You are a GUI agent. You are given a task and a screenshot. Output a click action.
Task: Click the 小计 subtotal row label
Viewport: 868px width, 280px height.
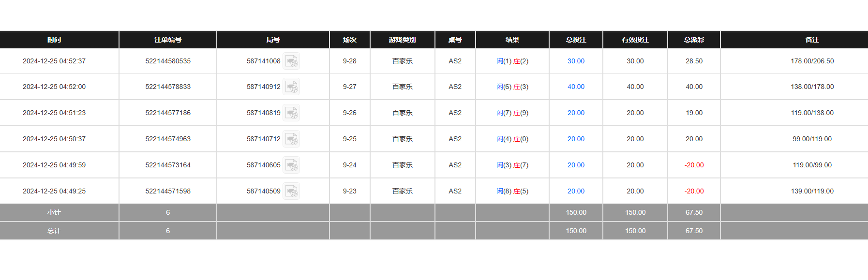tap(54, 213)
